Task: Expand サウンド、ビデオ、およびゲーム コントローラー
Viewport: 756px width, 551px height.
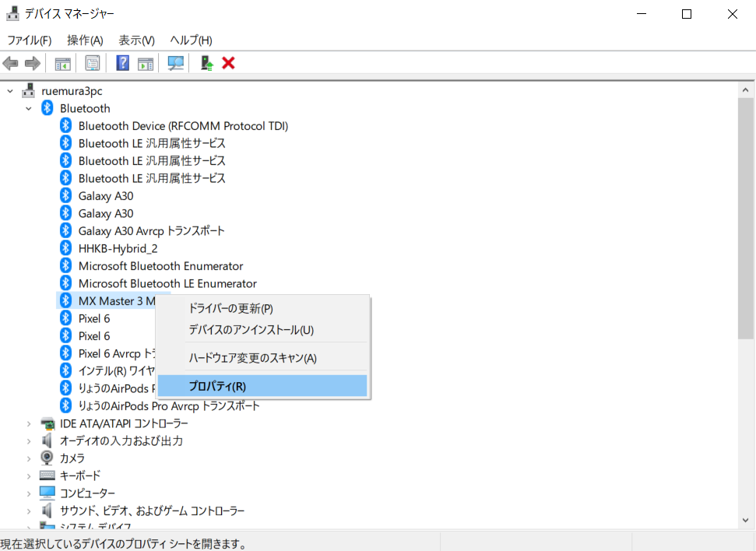Action: pos(29,511)
